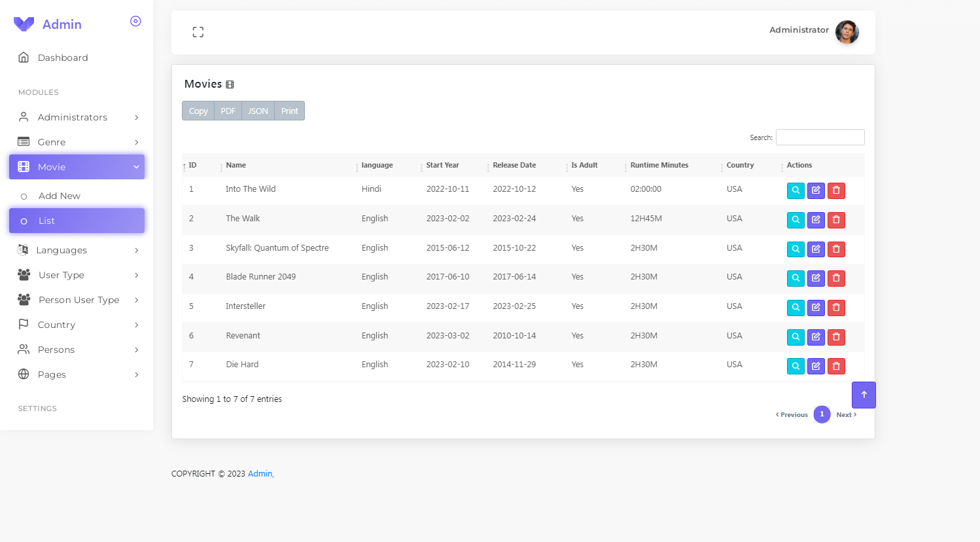Click the PDF export button
Viewport: 980px width, 542px height.
click(x=228, y=111)
